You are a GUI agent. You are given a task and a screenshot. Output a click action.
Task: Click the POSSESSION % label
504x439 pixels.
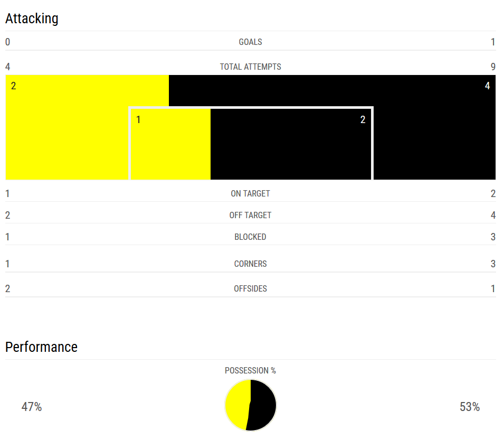pos(250,370)
